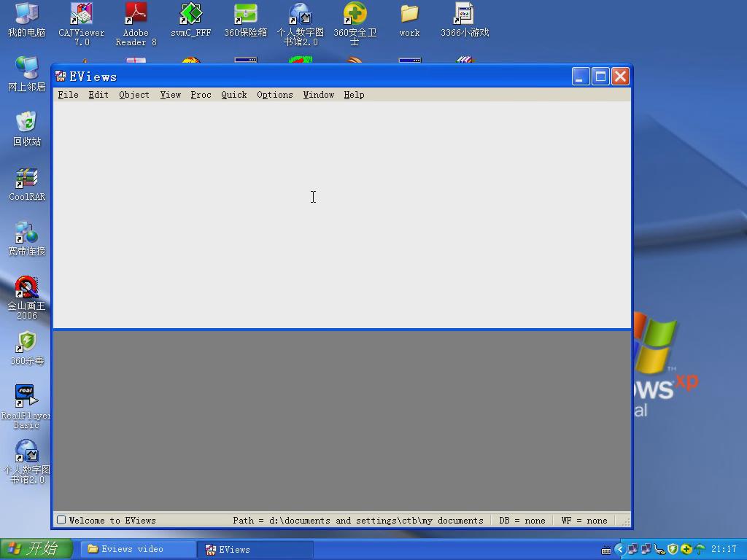The width and height of the screenshot is (747, 560).
Task: Select the 3366小游戏 desktop shortcut
Action: click(x=465, y=20)
